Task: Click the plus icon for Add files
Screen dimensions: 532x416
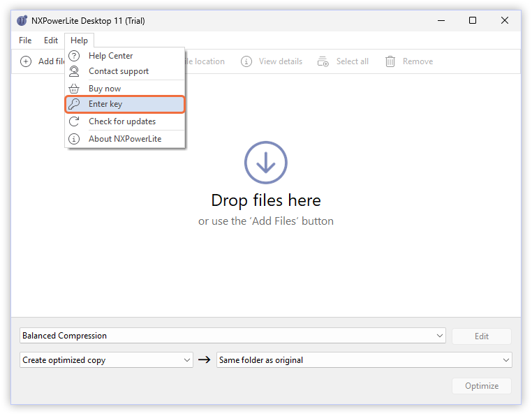Action: click(x=26, y=61)
